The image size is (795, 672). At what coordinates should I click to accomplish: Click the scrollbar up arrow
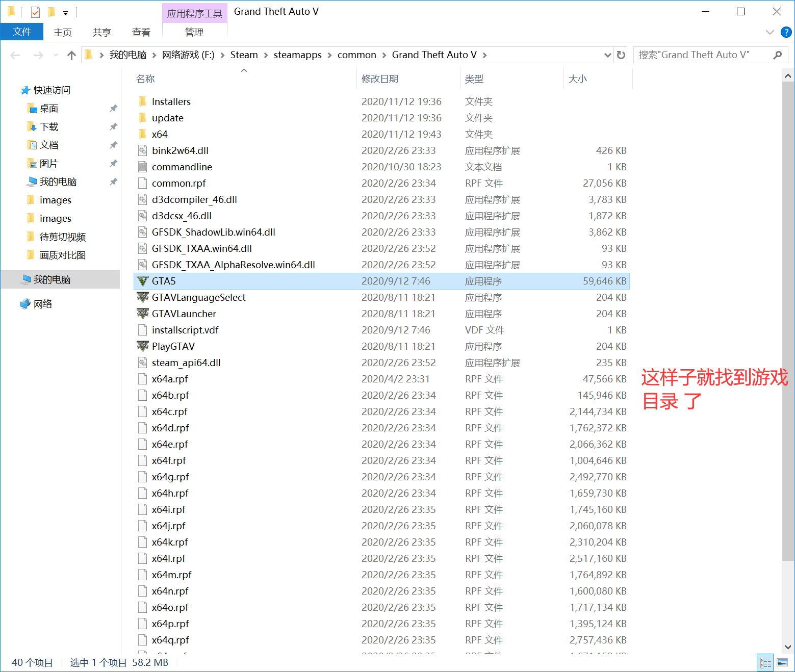point(788,76)
